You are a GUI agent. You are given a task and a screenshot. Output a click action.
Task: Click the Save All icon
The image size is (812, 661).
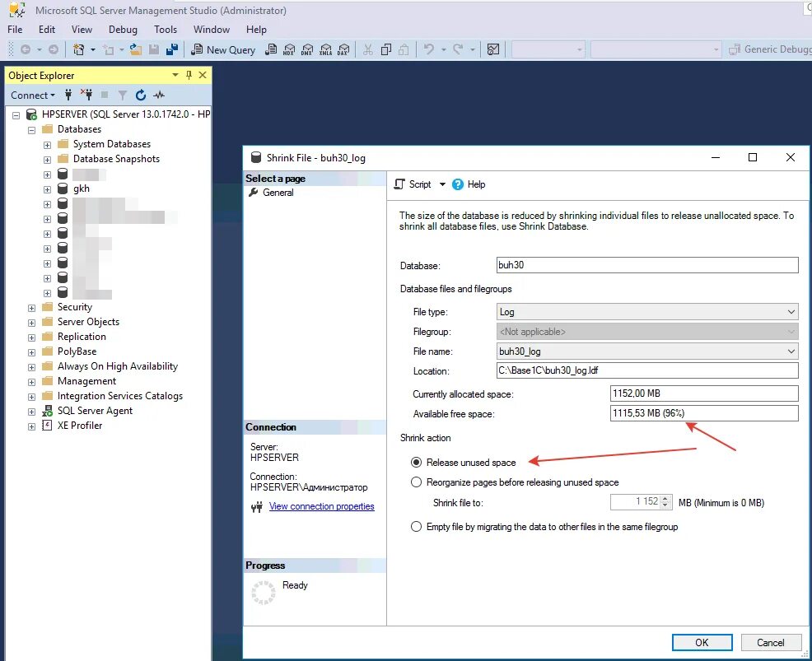[172, 49]
